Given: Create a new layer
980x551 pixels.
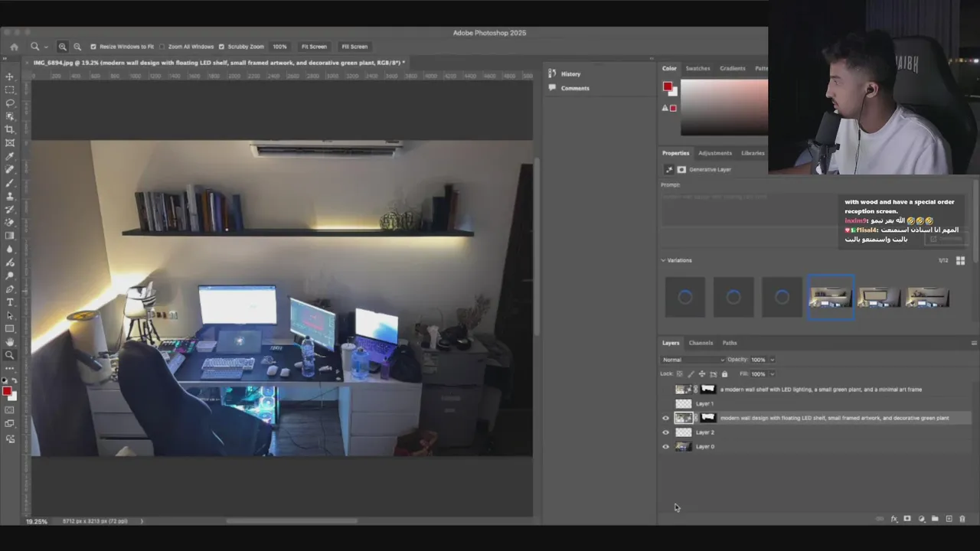Looking at the screenshot, I should click(949, 519).
